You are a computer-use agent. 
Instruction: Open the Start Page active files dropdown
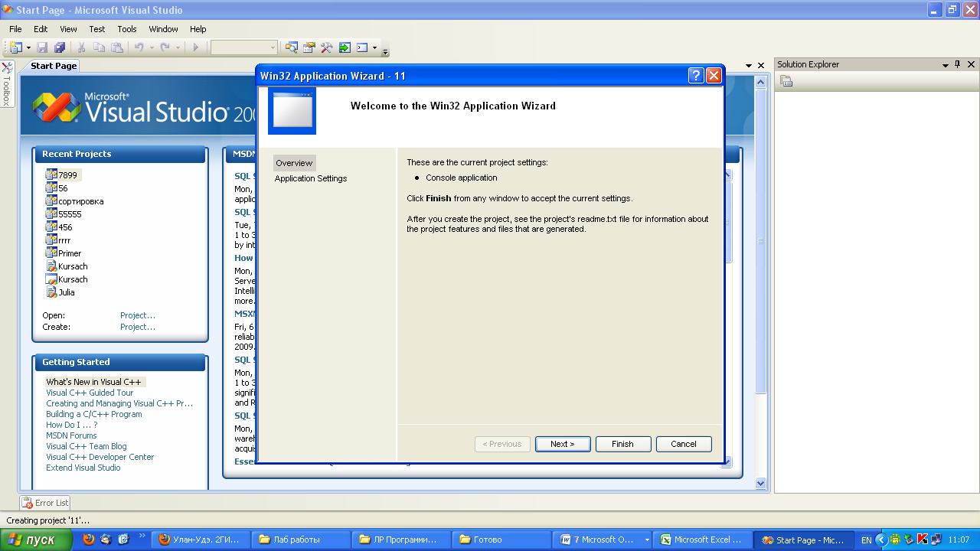750,66
